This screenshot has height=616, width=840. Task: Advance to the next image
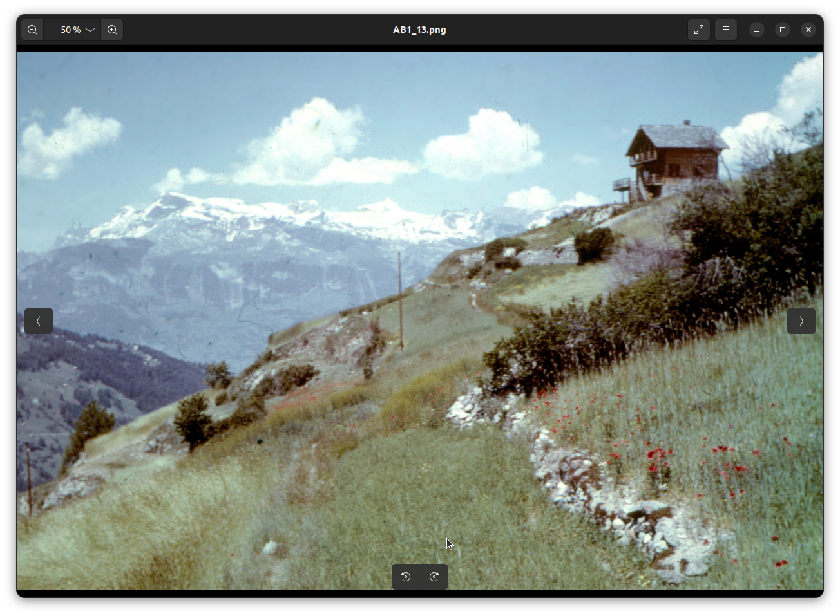click(801, 321)
